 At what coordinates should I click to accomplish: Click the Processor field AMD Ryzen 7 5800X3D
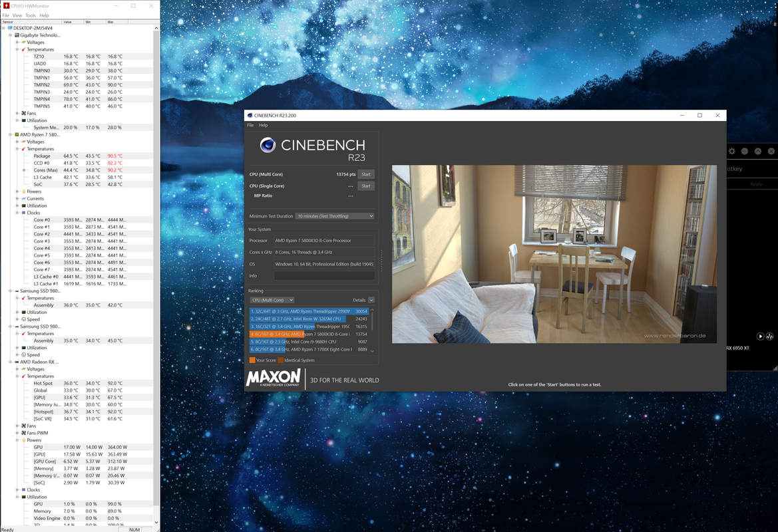325,241
